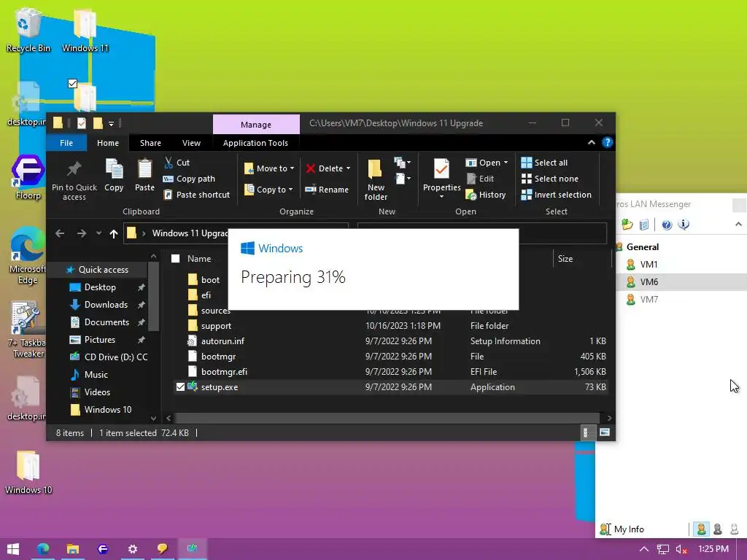Click LAN Messenger info icon

point(684,225)
